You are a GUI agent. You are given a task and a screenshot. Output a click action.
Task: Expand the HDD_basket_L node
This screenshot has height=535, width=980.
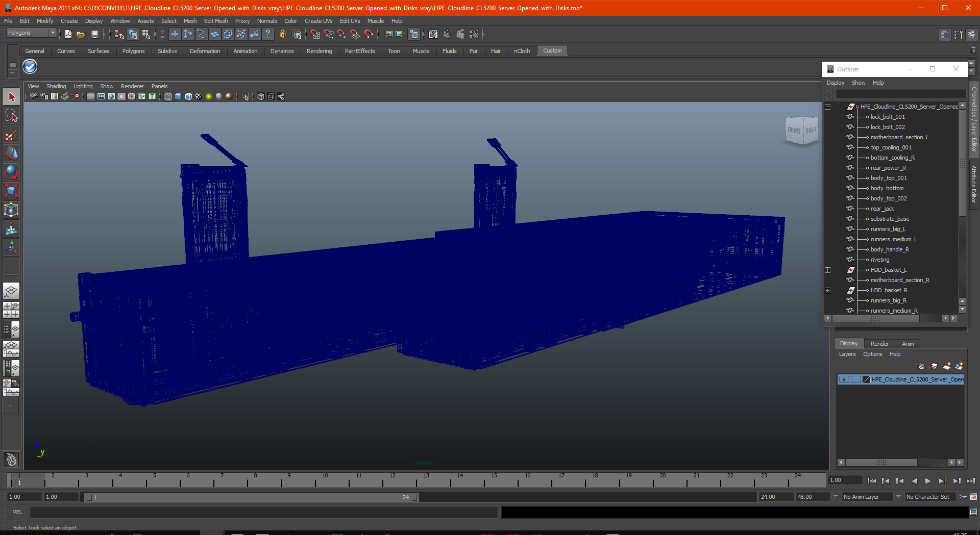[x=828, y=270]
